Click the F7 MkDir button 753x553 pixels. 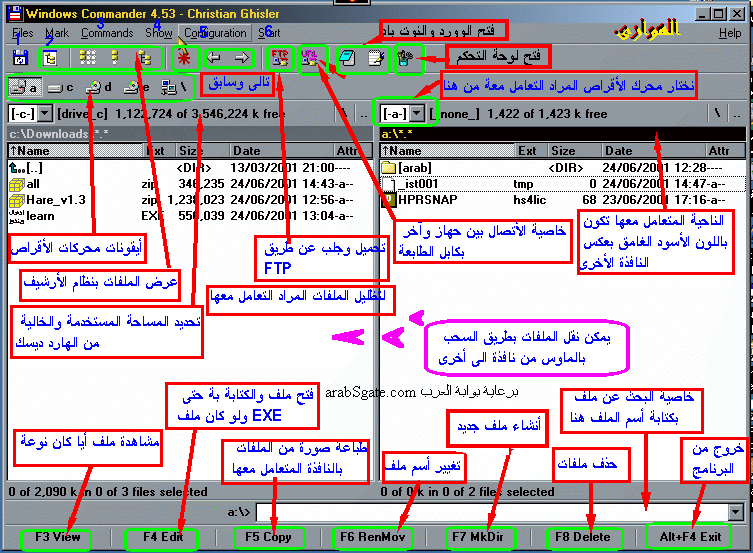[478, 537]
